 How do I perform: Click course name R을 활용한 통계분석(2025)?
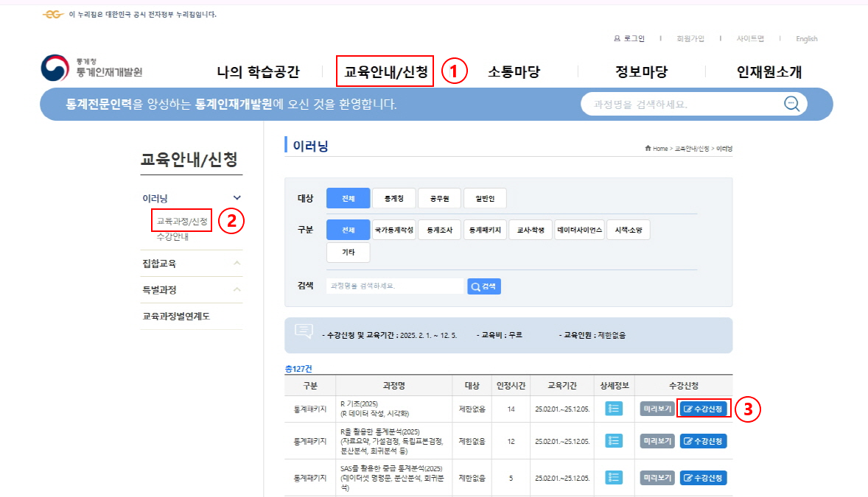[x=379, y=431]
